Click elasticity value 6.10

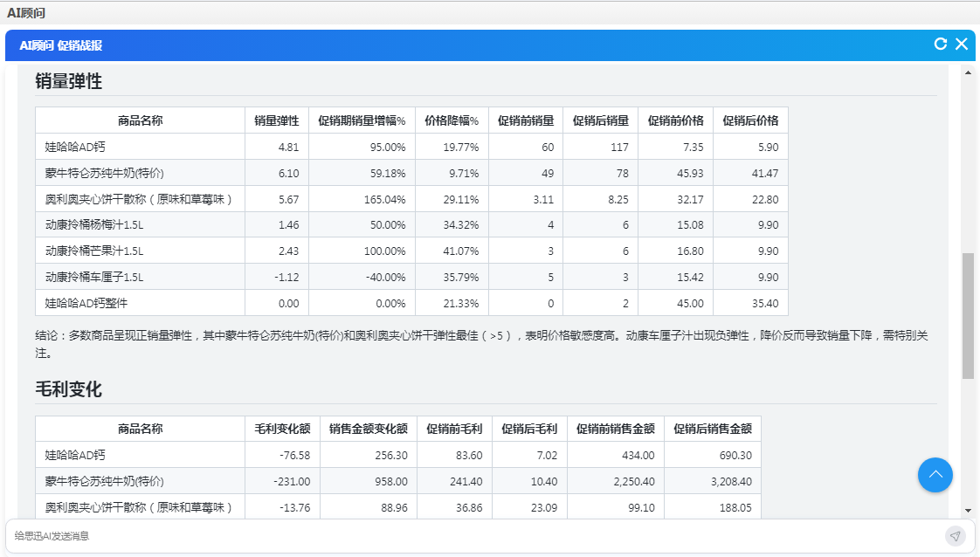coord(289,174)
